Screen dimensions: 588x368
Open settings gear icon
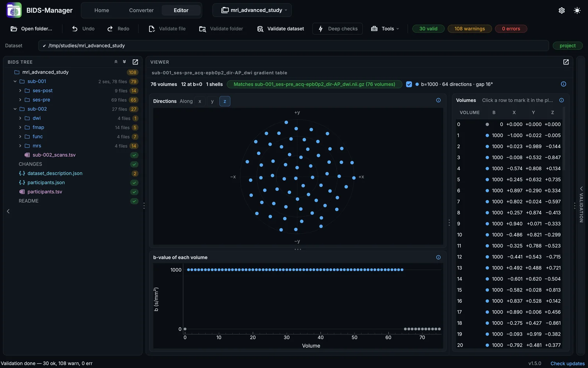pos(562,10)
